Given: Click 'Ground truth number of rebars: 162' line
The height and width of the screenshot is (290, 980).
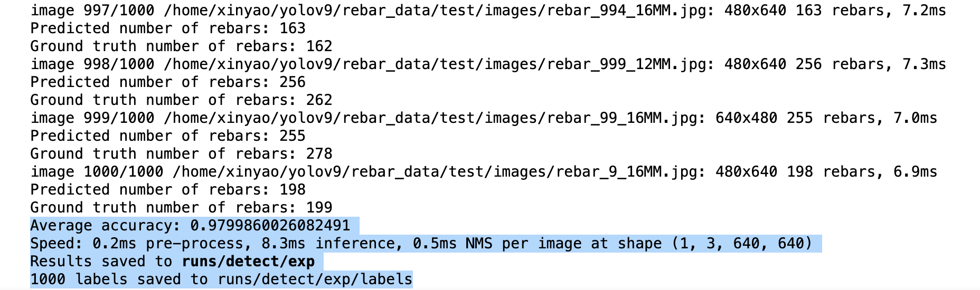Looking at the screenshot, I should point(181,46).
